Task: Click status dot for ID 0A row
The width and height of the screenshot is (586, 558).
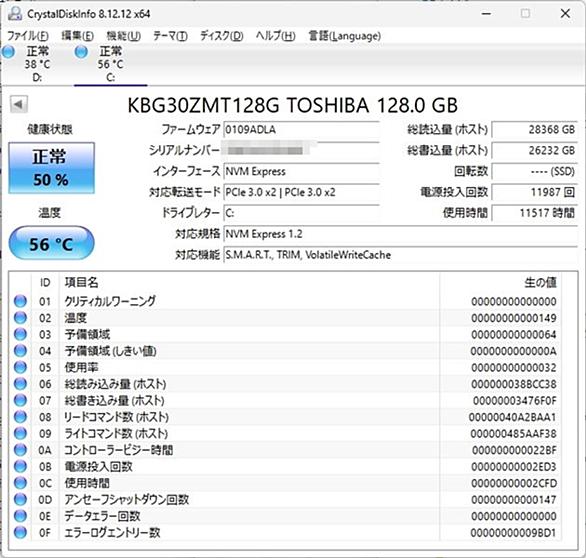Action: tap(20, 450)
